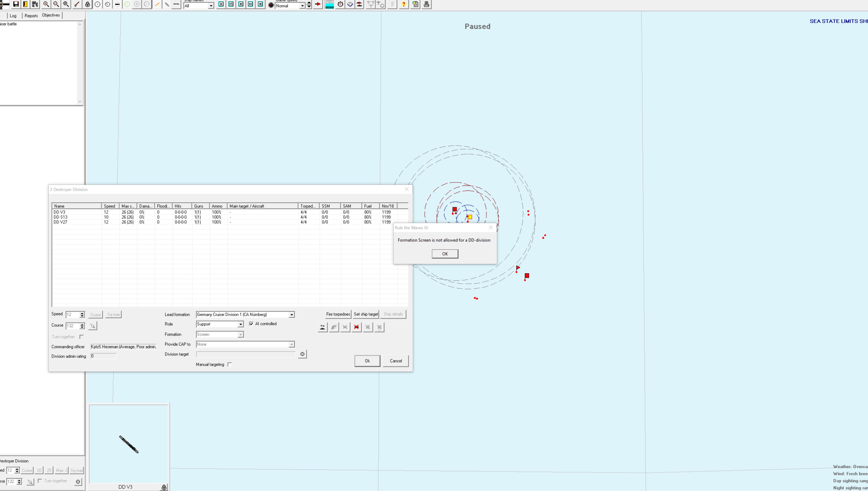Click the Speed spinner in division dialog

82,315
